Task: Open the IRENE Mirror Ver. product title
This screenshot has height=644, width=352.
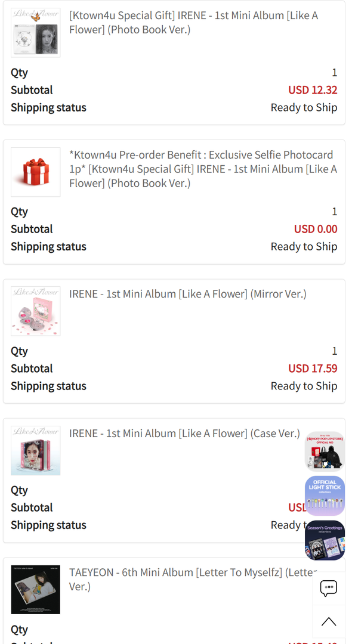Action: tap(188, 294)
